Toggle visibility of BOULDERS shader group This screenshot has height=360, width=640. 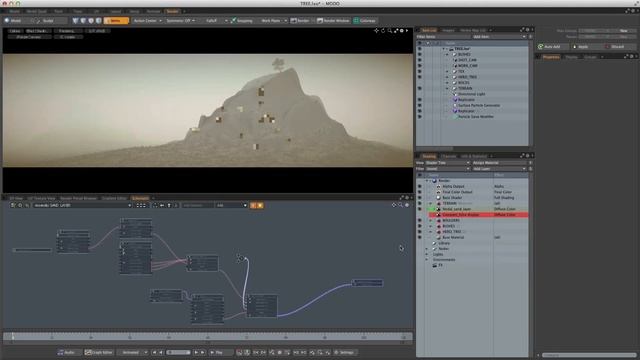tap(419, 220)
